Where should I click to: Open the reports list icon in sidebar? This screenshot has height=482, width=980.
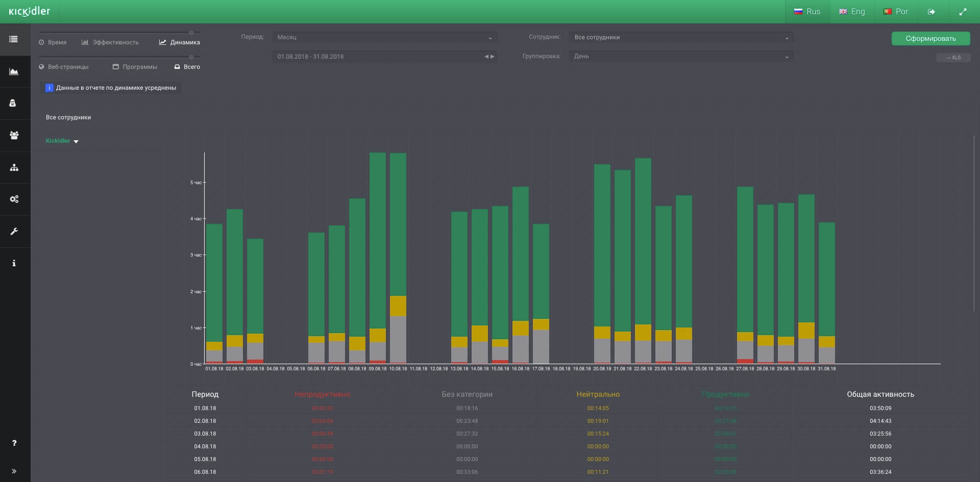[x=14, y=39]
